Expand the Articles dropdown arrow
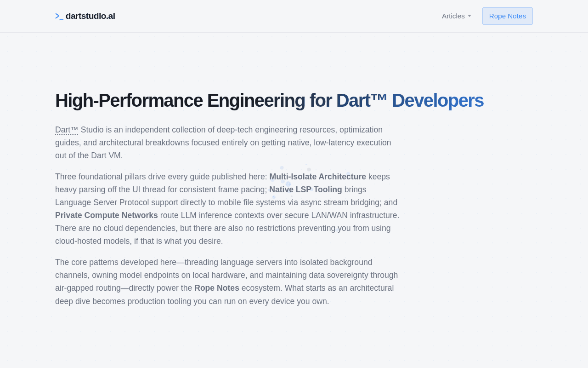 pos(469,16)
